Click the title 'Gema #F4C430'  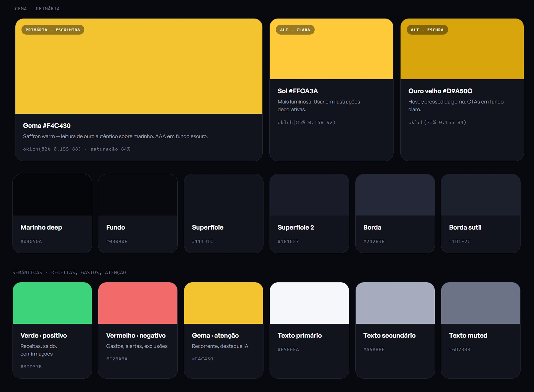coord(47,126)
